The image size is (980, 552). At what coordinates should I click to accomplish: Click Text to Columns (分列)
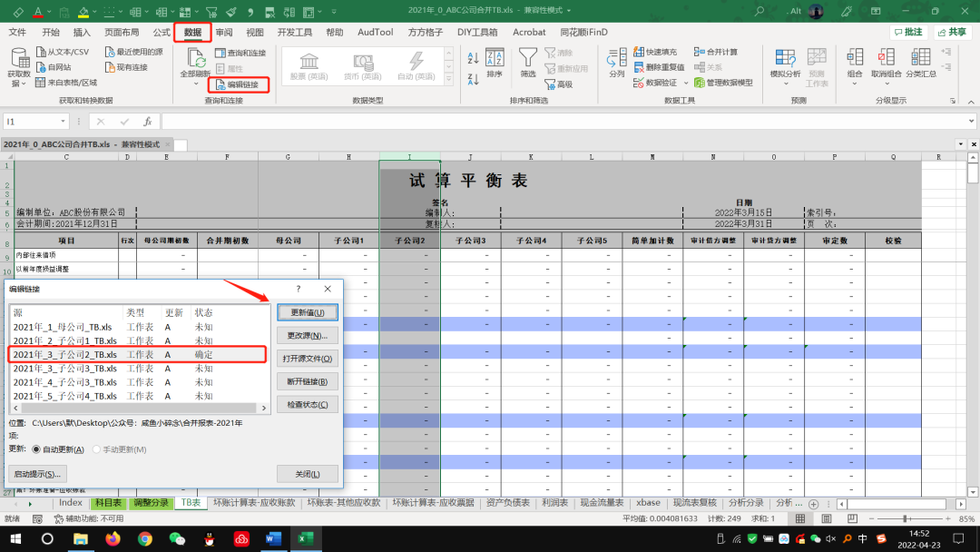tap(617, 63)
